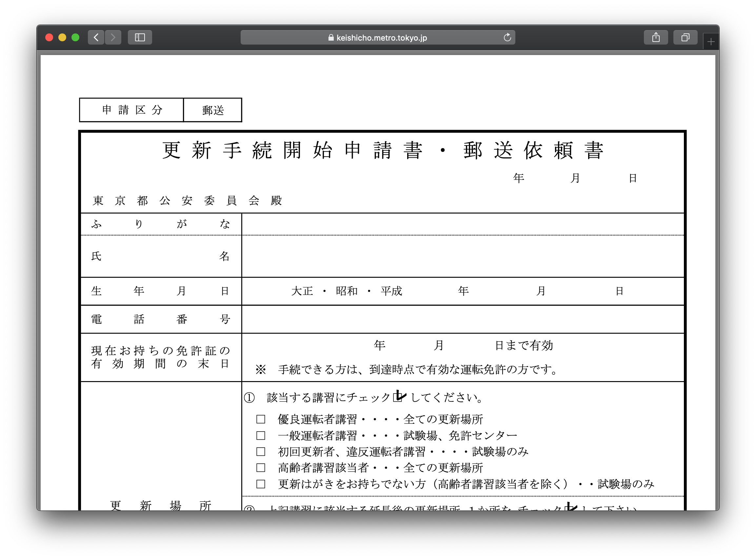Click the 郵送 cell beside 申請区分
Image resolution: width=756 pixels, height=559 pixels.
coord(213,110)
